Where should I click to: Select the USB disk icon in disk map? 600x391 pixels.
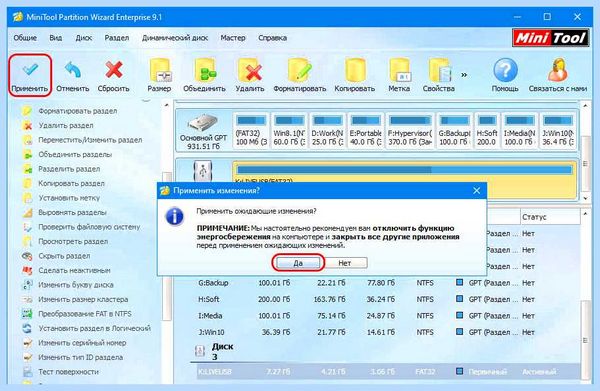203,171
